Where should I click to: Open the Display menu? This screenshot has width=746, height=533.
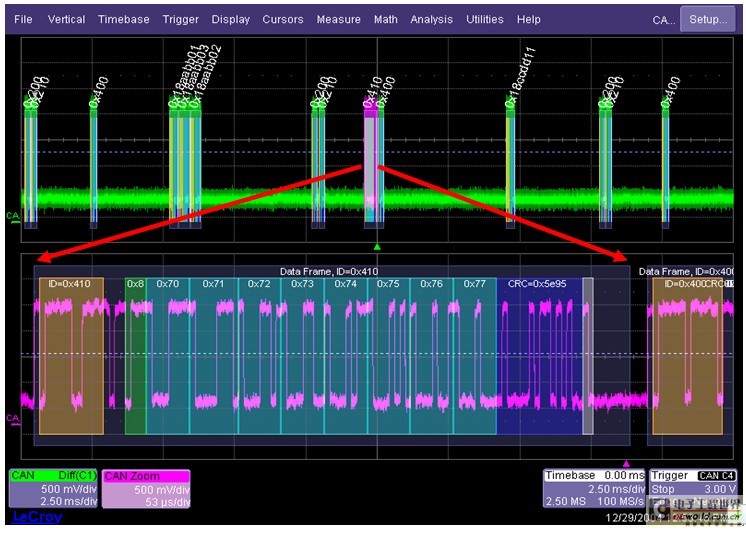pyautogui.click(x=231, y=19)
